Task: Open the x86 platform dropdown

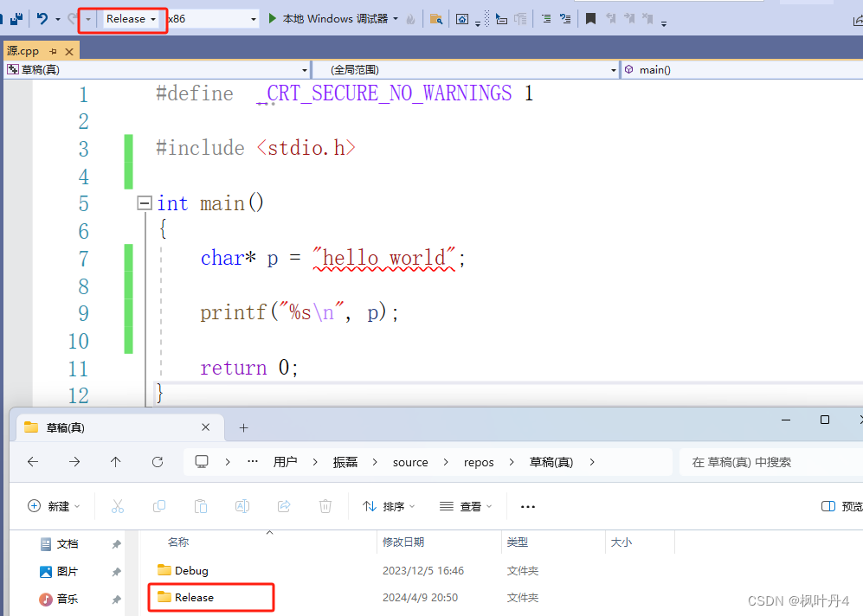Action: (212, 19)
